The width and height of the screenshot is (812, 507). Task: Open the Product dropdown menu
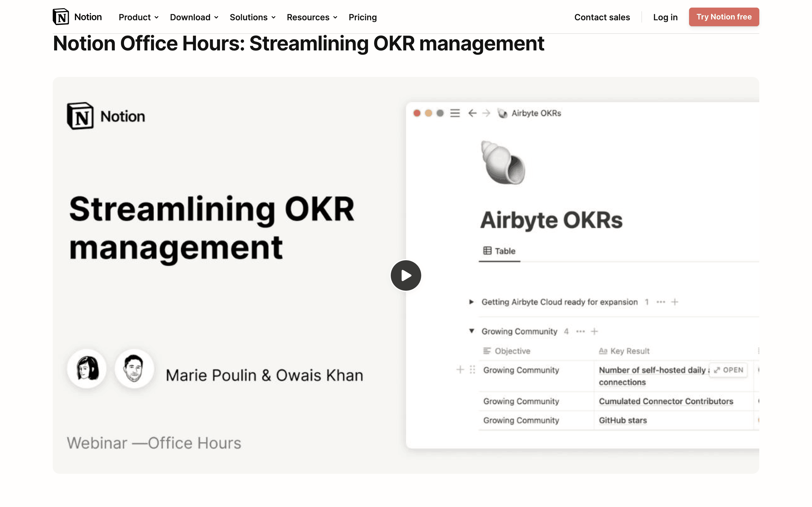pyautogui.click(x=138, y=17)
